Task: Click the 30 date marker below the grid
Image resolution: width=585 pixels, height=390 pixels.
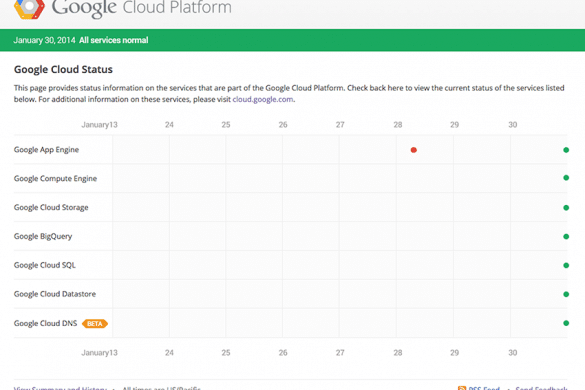Action: [x=513, y=353]
